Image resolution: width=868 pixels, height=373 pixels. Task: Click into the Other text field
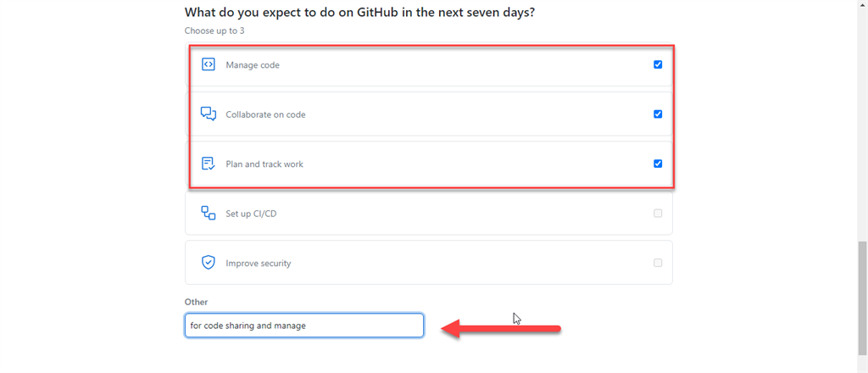pyautogui.click(x=303, y=326)
